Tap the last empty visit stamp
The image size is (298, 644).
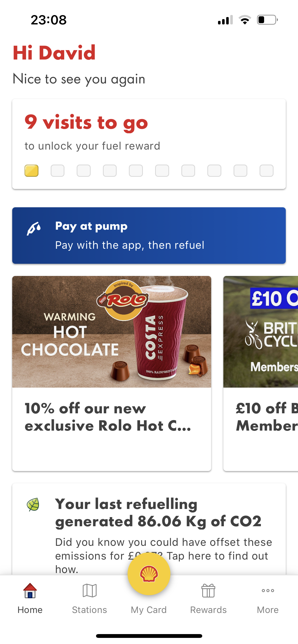(x=266, y=171)
